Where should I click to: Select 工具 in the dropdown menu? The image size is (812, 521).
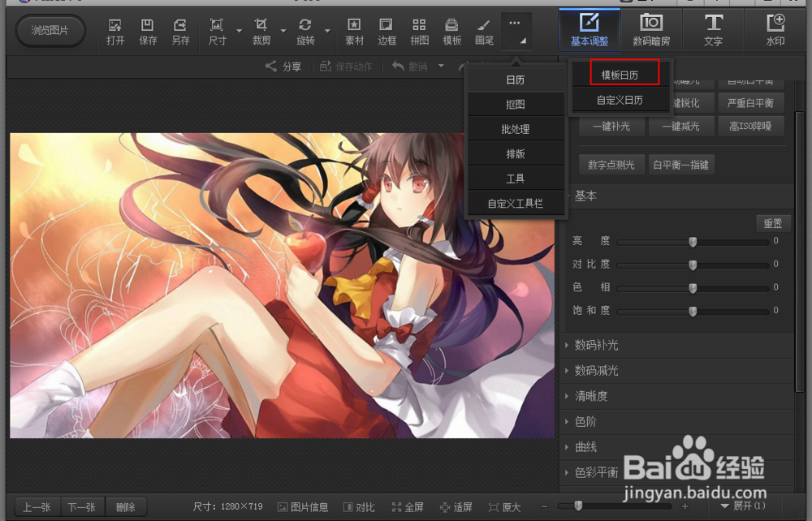516,179
